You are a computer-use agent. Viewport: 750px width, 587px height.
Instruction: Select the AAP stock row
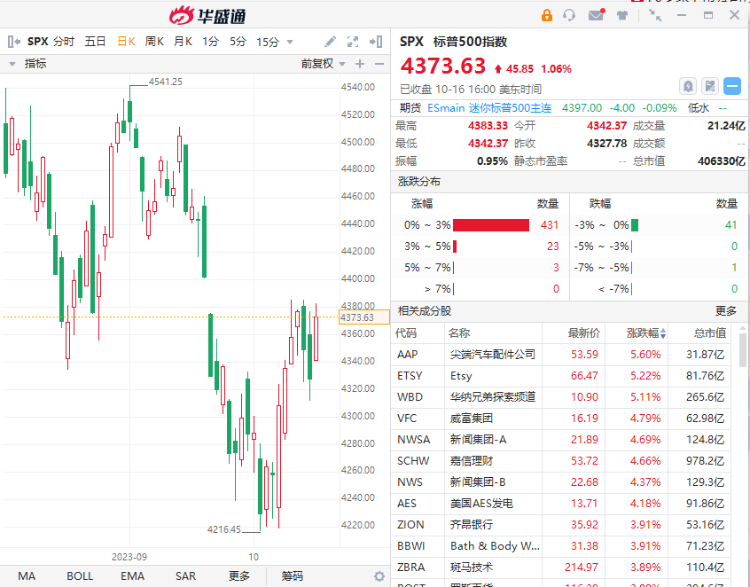point(561,354)
